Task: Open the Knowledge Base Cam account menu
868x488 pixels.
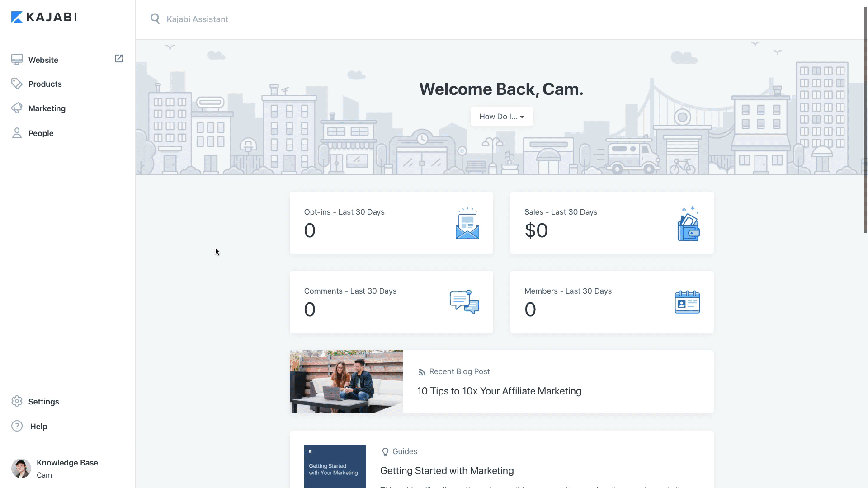Action: coord(67,468)
